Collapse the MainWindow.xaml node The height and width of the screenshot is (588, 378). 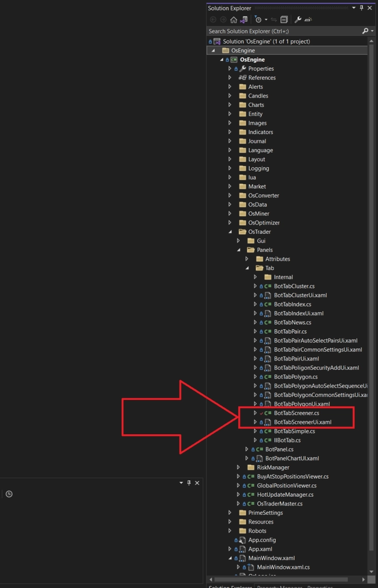[x=230, y=558]
